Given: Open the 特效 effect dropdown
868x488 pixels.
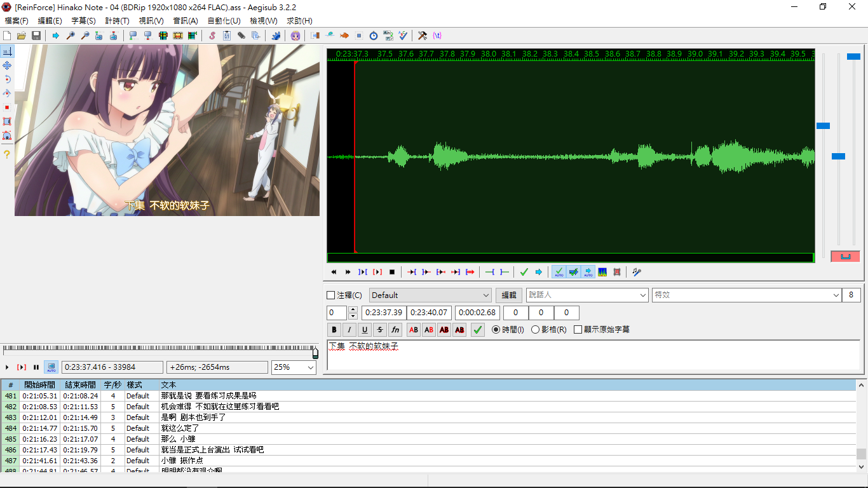Looking at the screenshot, I should 747,295.
